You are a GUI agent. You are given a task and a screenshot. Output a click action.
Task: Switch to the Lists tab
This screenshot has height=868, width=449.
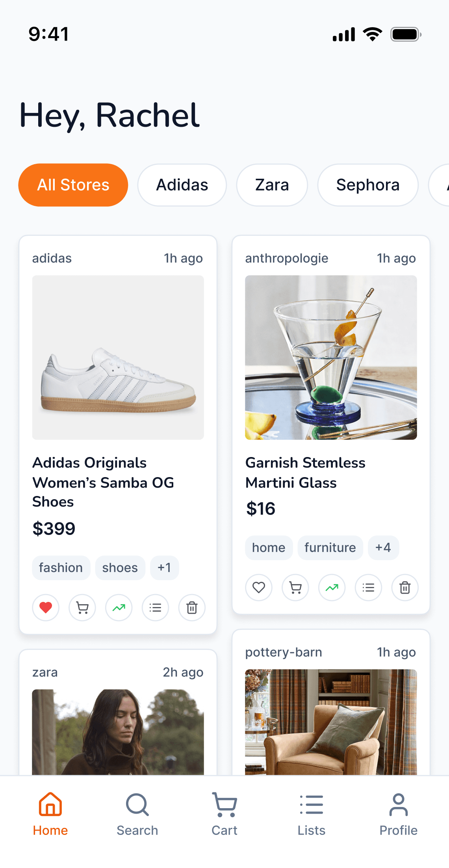(311, 813)
